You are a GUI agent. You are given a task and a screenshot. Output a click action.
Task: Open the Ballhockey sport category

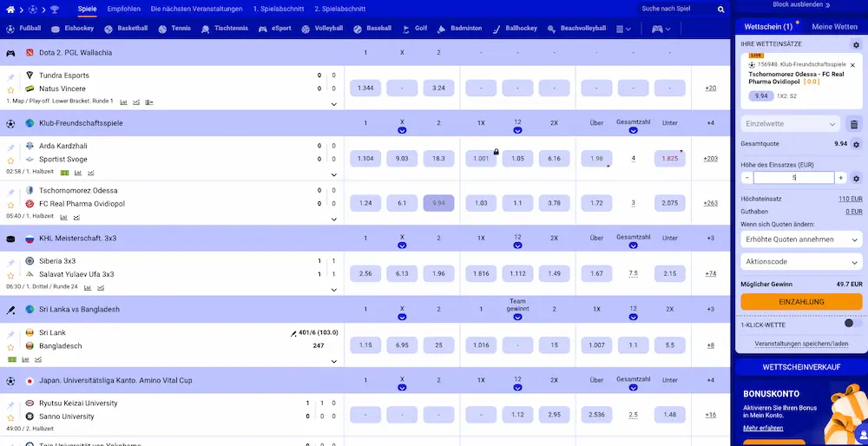pos(514,29)
